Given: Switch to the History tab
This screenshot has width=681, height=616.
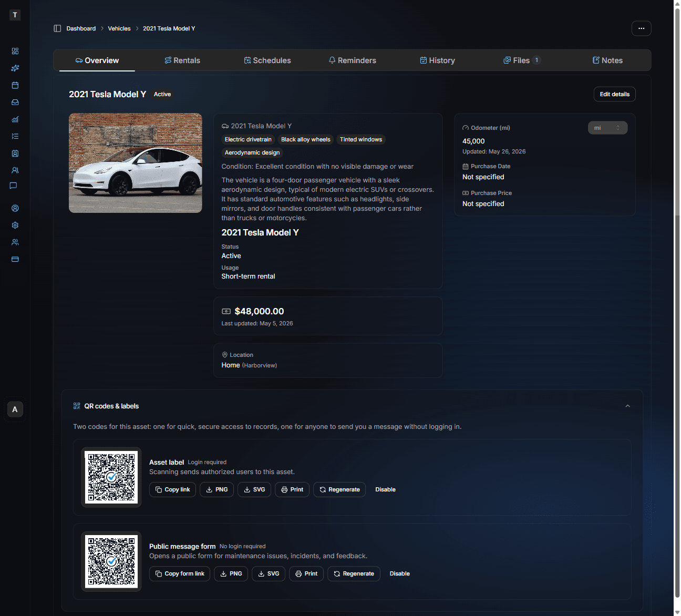Looking at the screenshot, I should click(438, 60).
